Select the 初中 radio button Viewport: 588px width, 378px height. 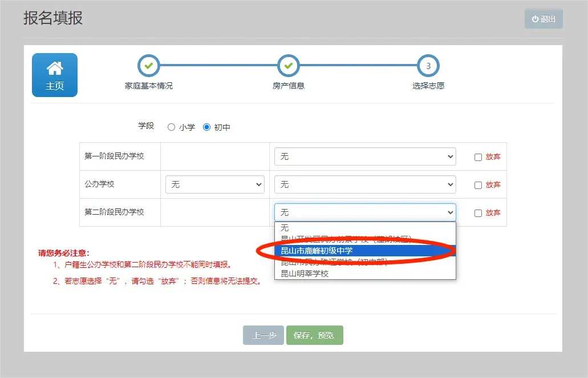click(206, 127)
